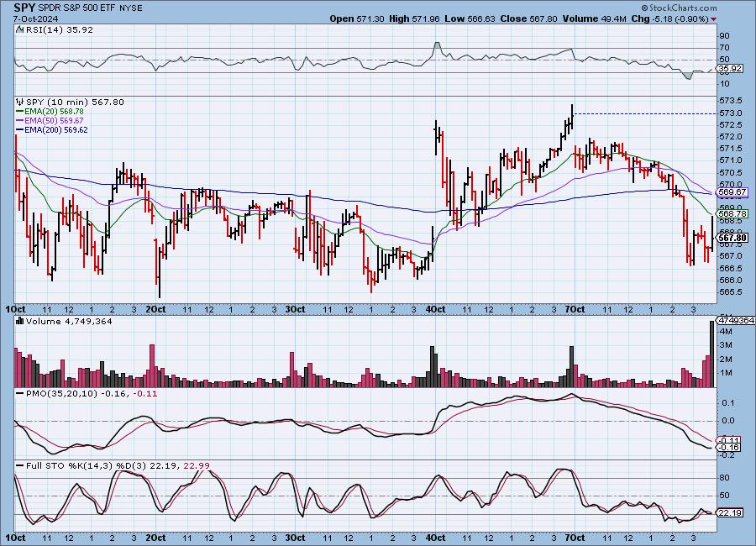Click the green line swatch for EMA(20)
The width and height of the screenshot is (756, 546).
pos(20,112)
